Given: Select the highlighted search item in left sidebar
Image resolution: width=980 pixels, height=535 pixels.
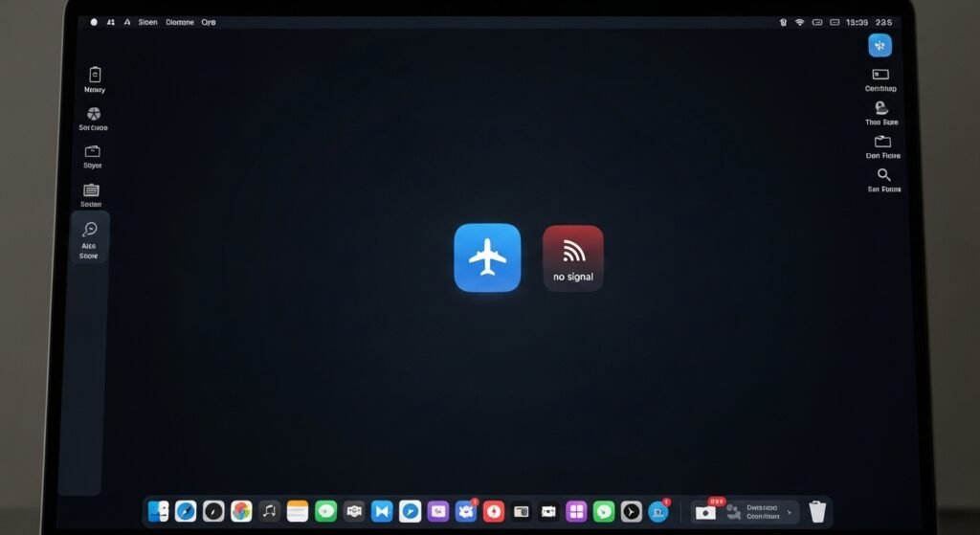Looking at the screenshot, I should coord(90,235).
